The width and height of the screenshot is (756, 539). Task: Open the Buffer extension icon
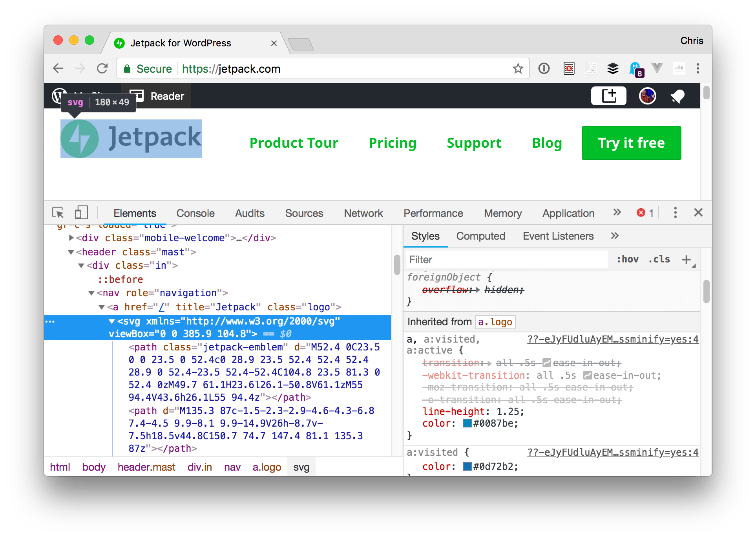613,68
